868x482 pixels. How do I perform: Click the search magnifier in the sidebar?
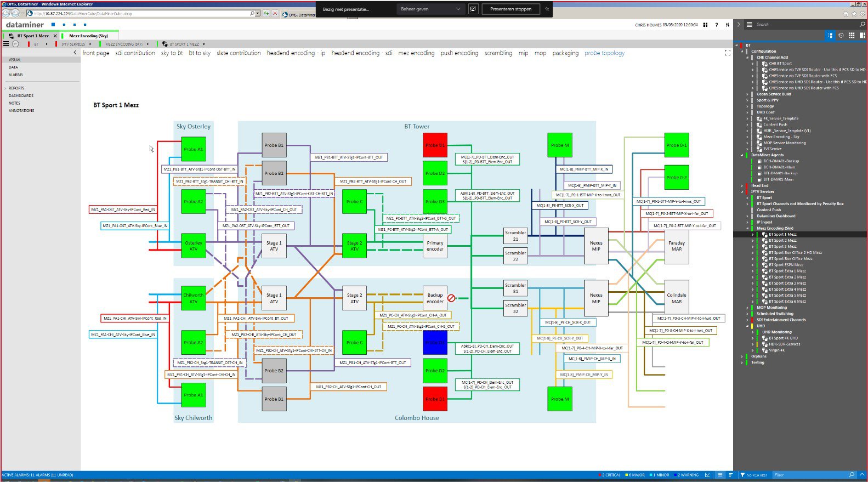click(862, 24)
